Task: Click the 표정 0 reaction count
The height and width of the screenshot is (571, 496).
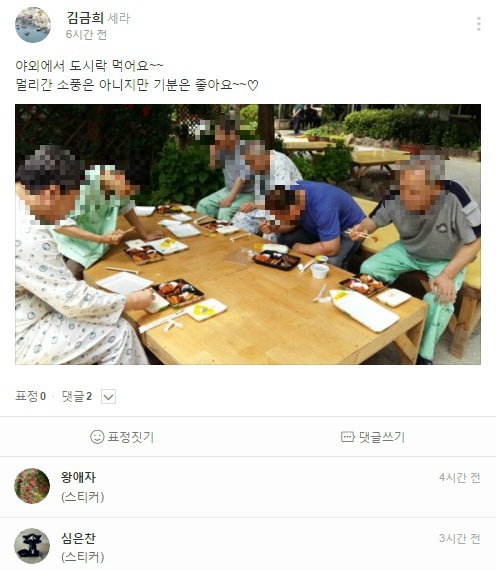Action: click(31, 396)
